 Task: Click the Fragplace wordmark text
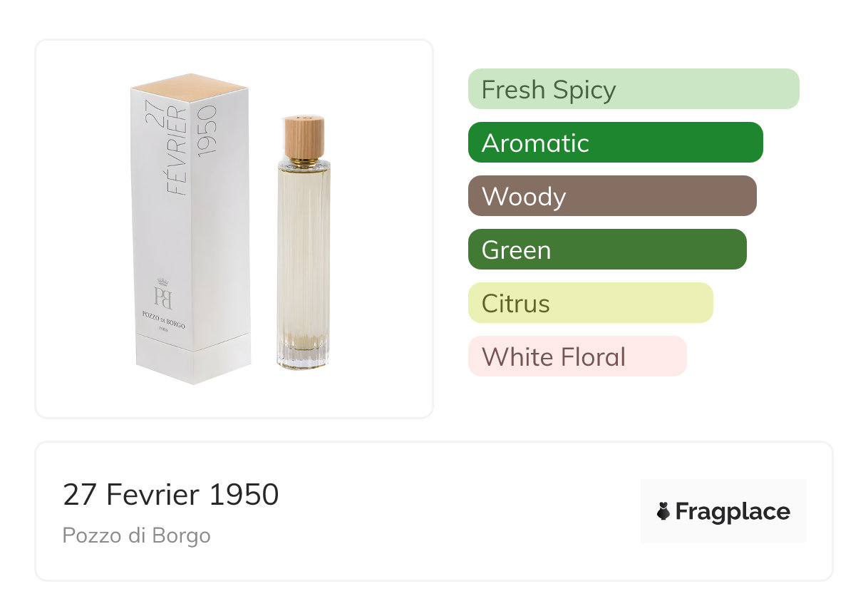point(733,511)
